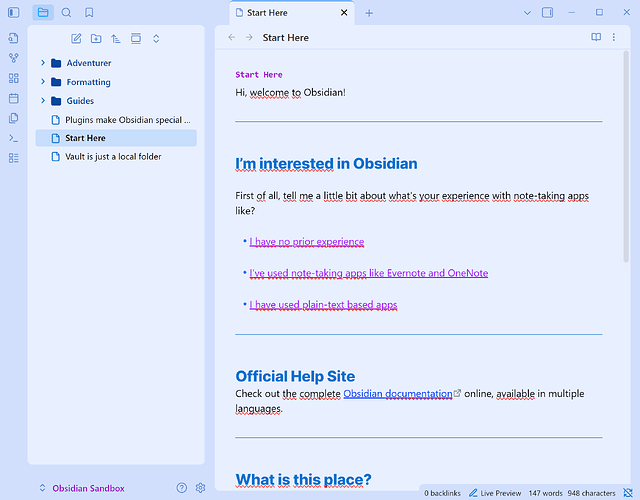Click the note's vertical scrollbar
This screenshot has height=500, width=640.
tap(626, 157)
